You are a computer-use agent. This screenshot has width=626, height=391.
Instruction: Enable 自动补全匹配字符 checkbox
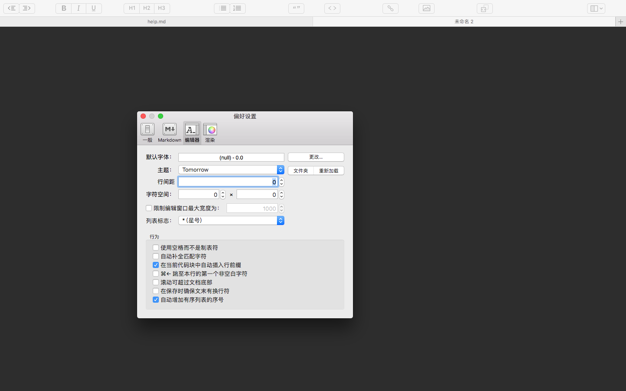coord(156,256)
